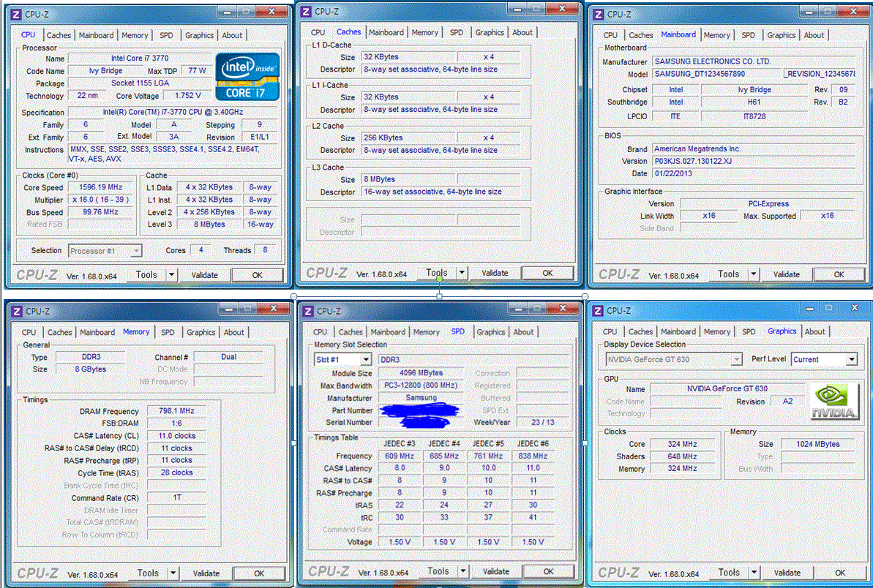Expand the Slot #1 memory slot dropdown
Image resolution: width=873 pixels, height=588 pixels.
click(365, 360)
